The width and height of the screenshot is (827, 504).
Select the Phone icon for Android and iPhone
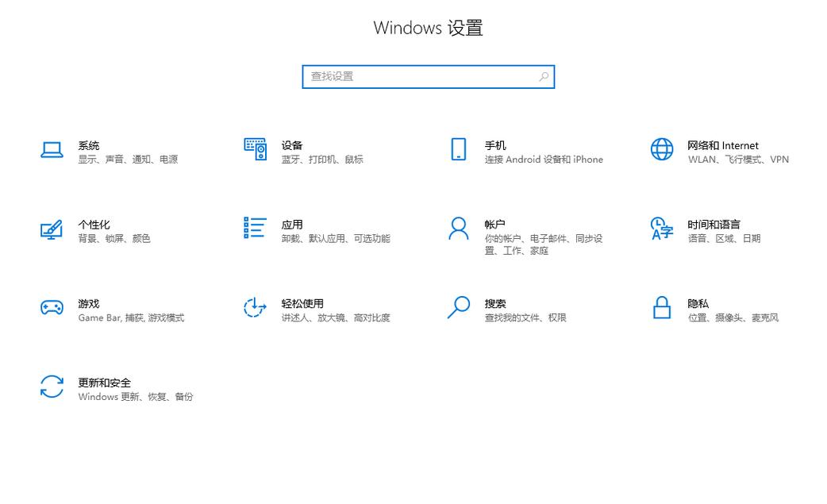[x=458, y=151]
